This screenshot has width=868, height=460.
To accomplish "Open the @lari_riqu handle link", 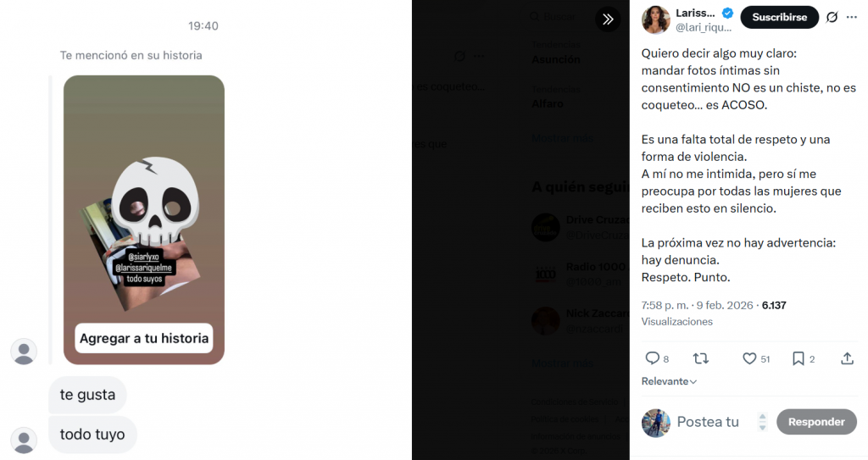I will 703,27.
